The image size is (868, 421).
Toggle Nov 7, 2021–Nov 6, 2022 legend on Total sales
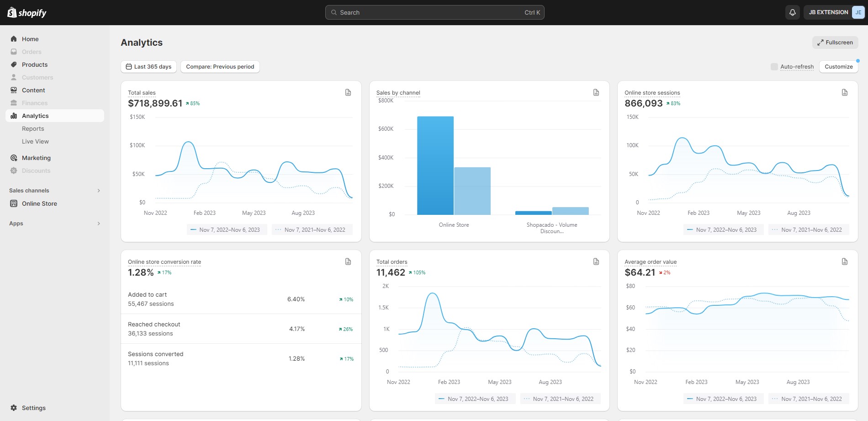click(x=312, y=230)
